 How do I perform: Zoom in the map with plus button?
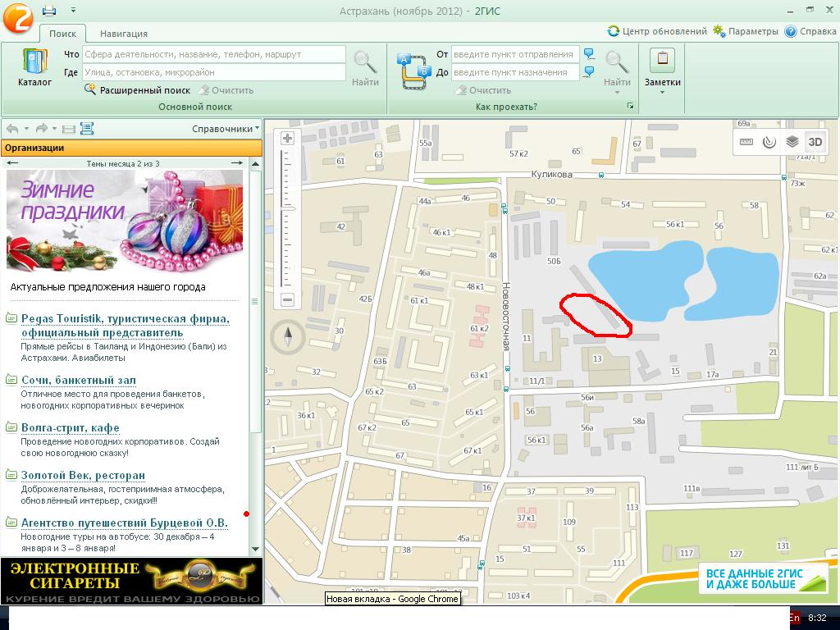[288, 138]
